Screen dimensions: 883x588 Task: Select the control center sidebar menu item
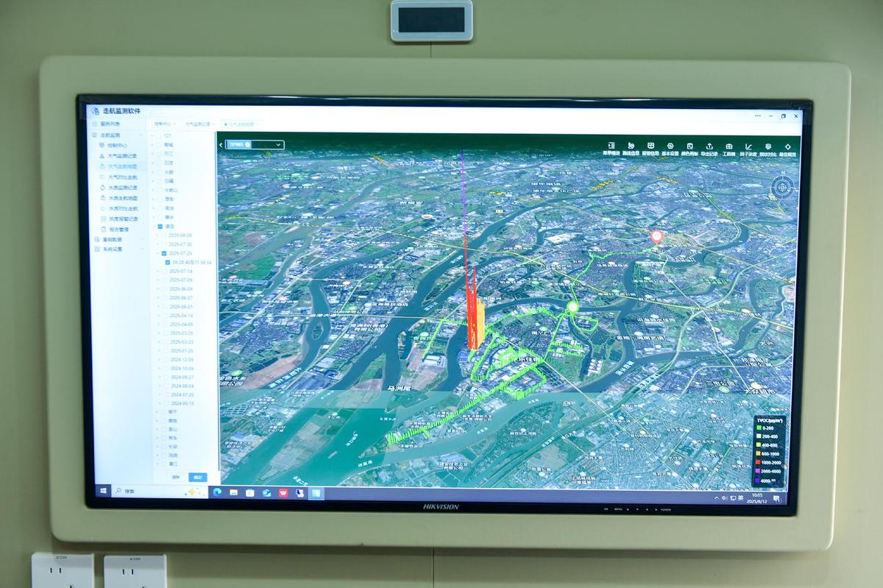118,146
